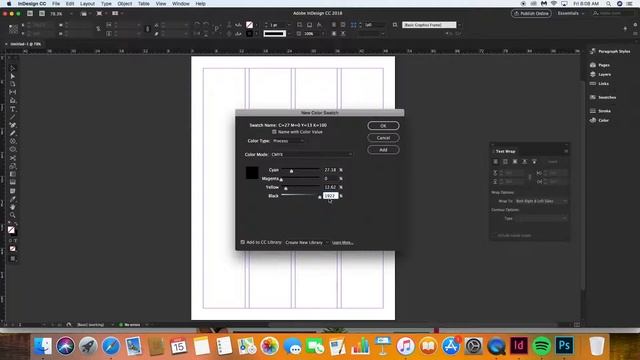Open the Color Mode dropdown
This screenshot has width=640, height=360.
click(x=312, y=154)
